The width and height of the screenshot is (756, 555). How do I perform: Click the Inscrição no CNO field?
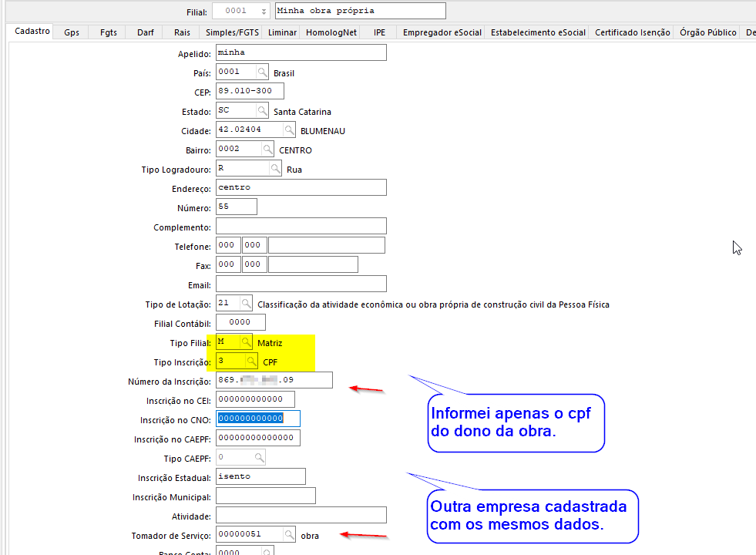[258, 419]
